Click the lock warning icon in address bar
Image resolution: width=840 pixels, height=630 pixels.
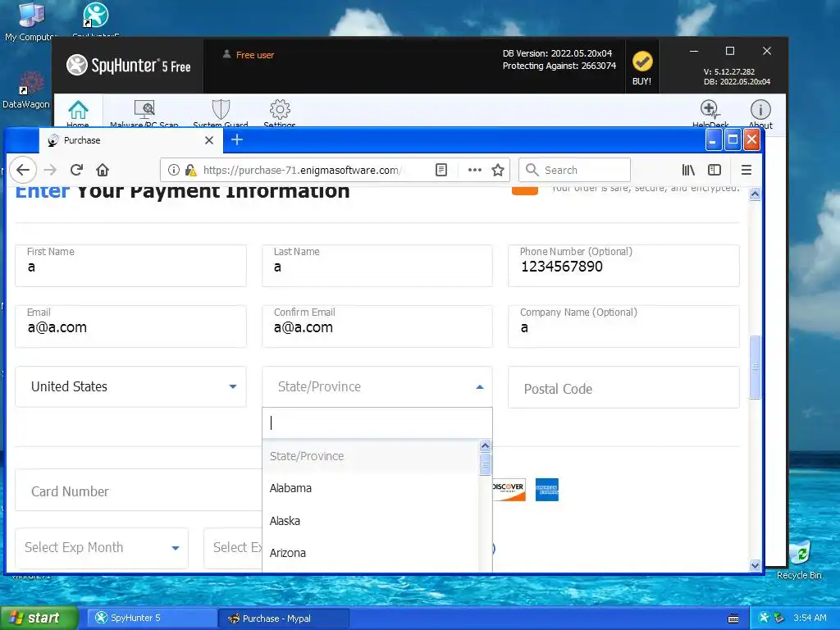190,170
